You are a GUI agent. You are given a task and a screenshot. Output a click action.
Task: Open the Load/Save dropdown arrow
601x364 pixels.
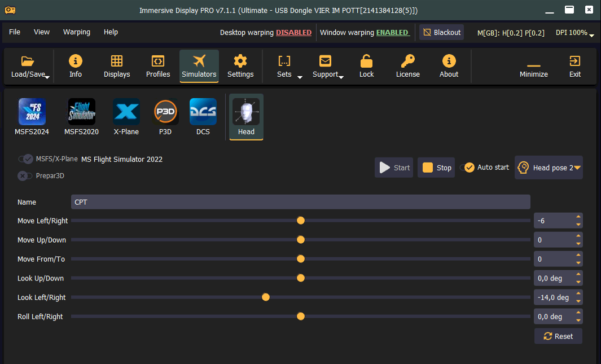tap(47, 77)
